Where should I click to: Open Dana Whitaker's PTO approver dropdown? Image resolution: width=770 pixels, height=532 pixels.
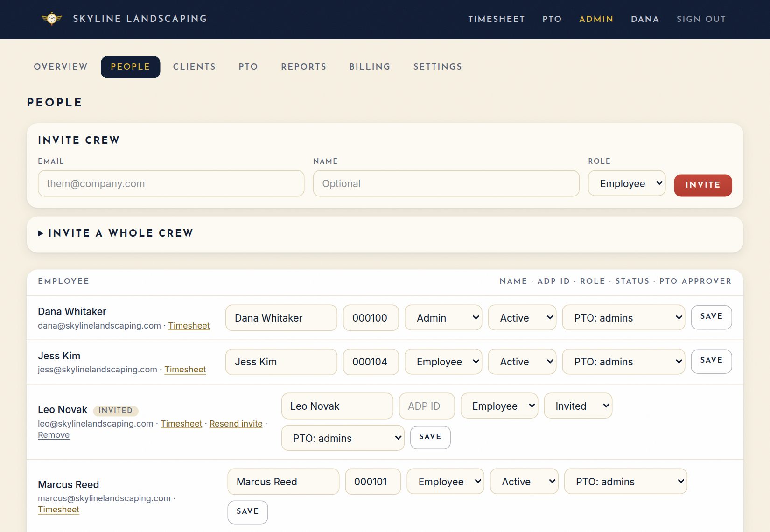click(x=623, y=318)
